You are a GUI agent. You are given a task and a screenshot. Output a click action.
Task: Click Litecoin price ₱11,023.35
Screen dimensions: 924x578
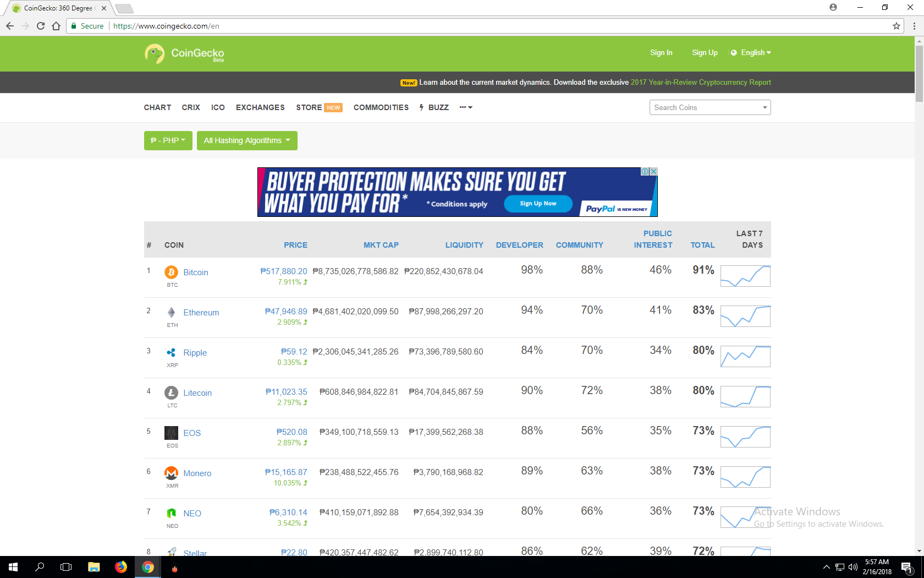tap(287, 392)
